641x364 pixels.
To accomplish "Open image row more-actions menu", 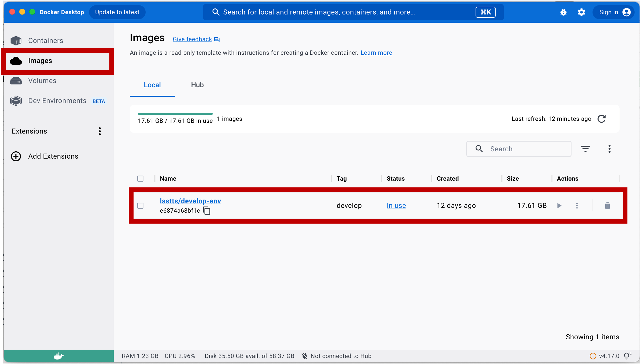I will tap(577, 206).
